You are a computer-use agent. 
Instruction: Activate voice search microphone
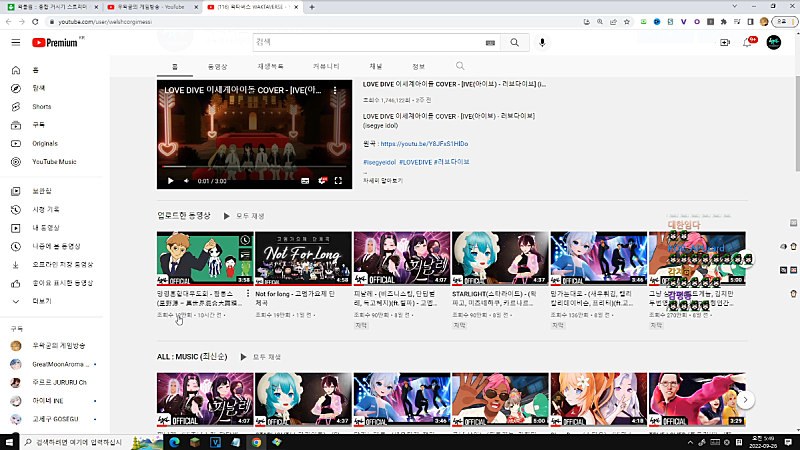coord(542,43)
